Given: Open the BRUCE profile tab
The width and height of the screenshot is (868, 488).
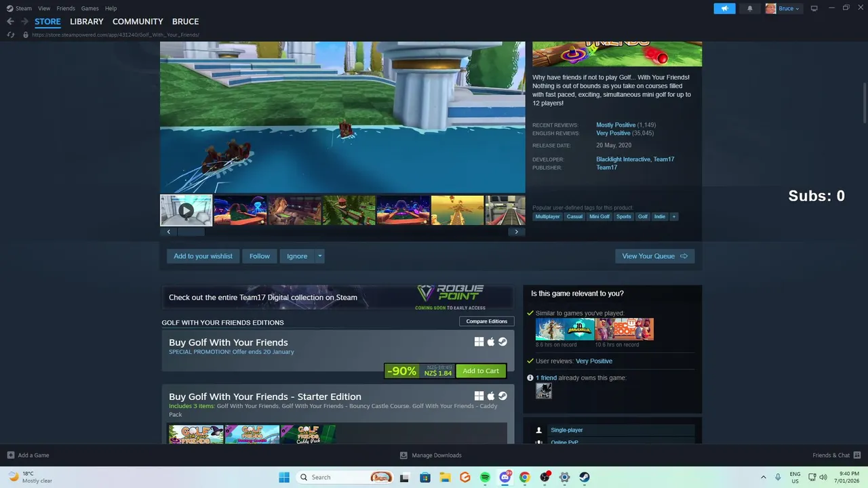Looking at the screenshot, I should [x=185, y=22].
